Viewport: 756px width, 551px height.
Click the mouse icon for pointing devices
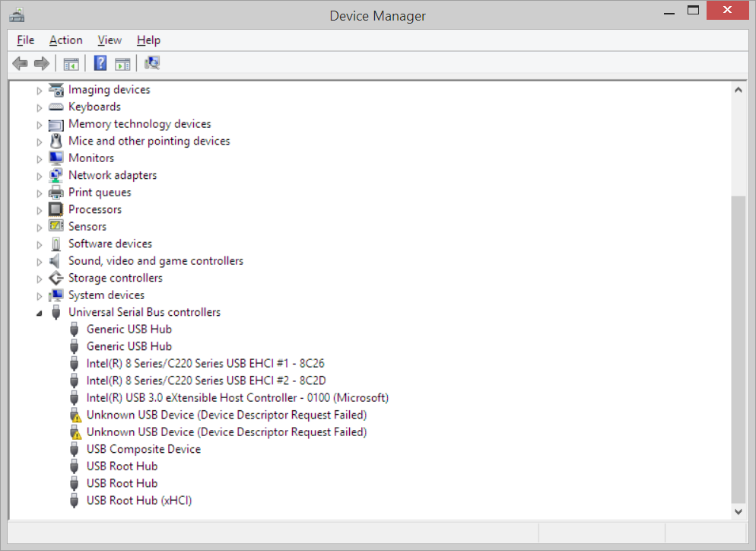(x=56, y=141)
